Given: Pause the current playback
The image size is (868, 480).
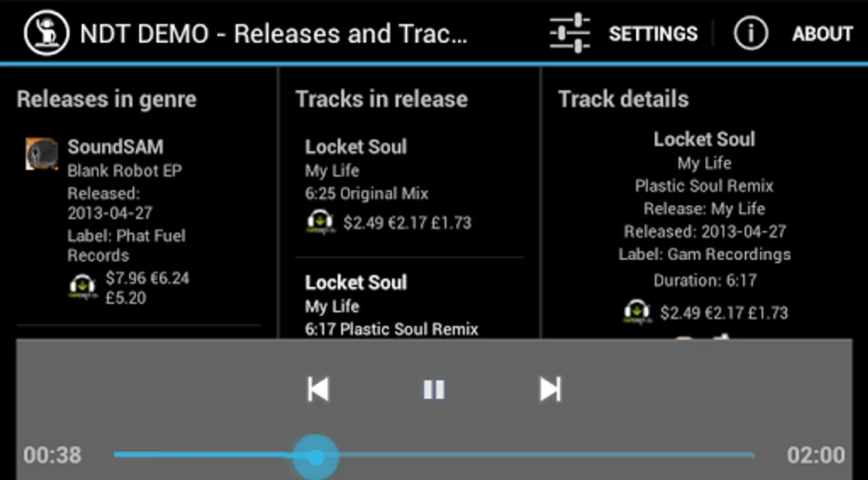Looking at the screenshot, I should [x=433, y=389].
